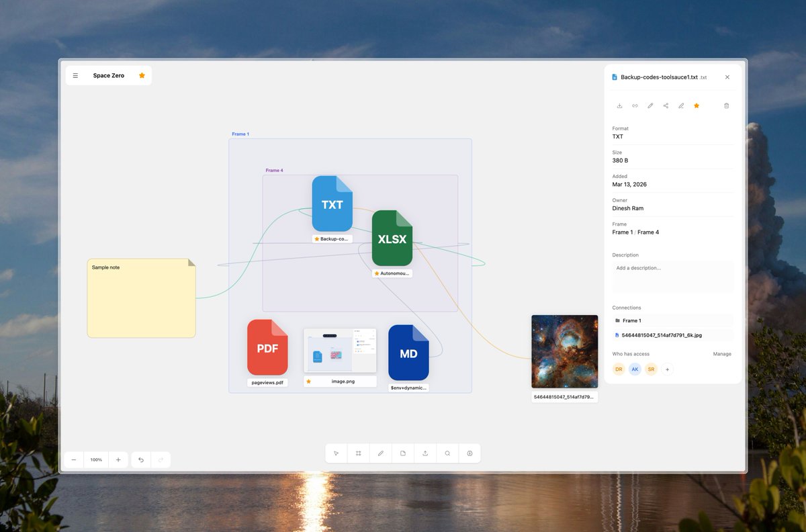Click the pencil edit icon in details panel
This screenshot has width=806, height=532.
tap(650, 105)
